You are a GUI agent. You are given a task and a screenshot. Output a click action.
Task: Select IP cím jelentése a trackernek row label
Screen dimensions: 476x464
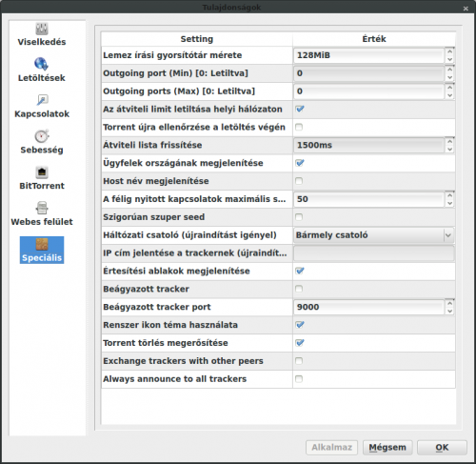click(195, 253)
